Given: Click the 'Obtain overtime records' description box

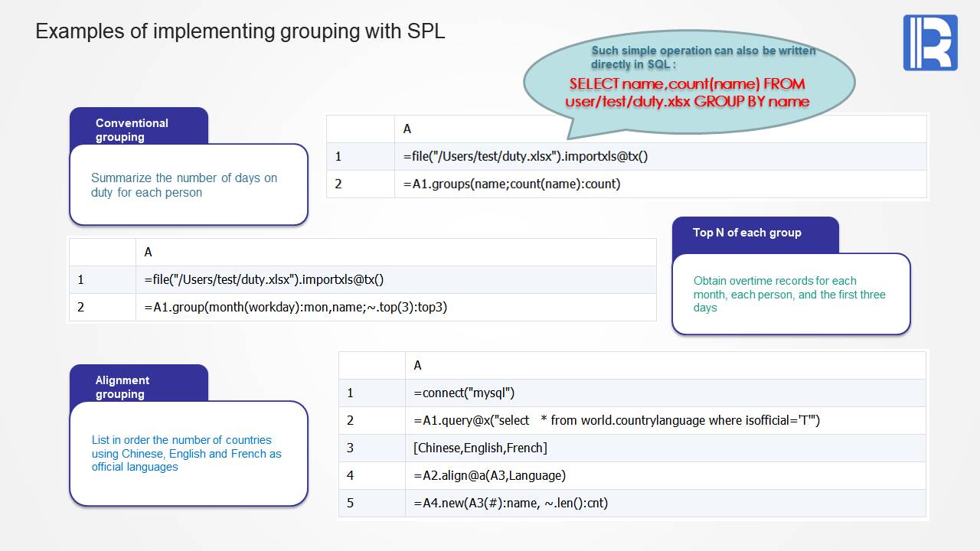Looking at the screenshot, I should [790, 294].
